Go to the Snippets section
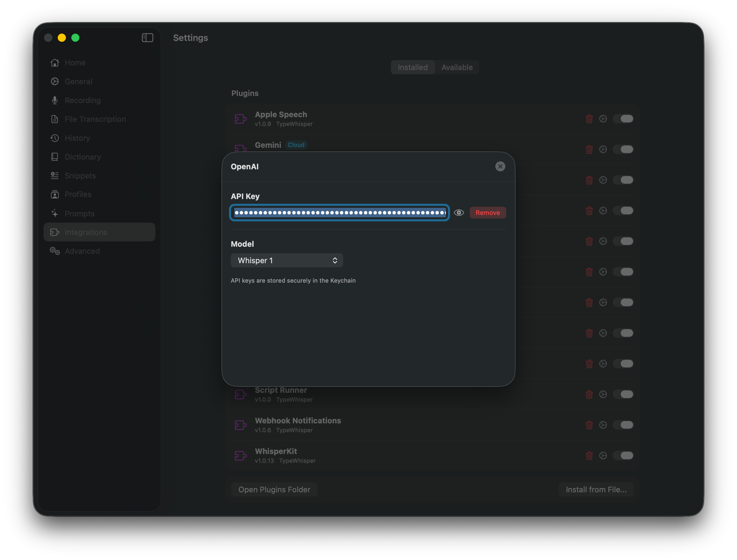Screen dimensions: 737x560 (x=80, y=176)
